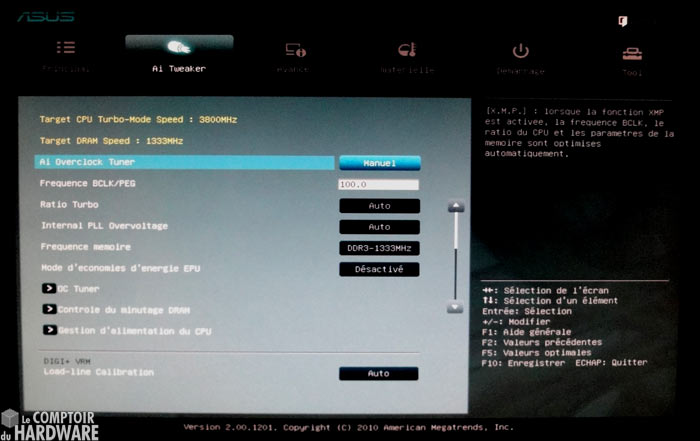Viewport: 700px width, 441px height.
Task: Open the Moniteur thermometer icon
Action: click(x=406, y=49)
